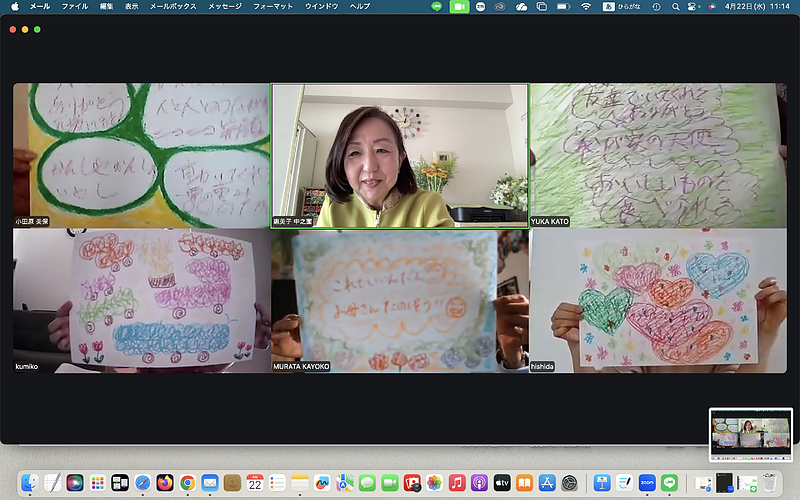
Task: Open the Safari icon in the Dock
Action: (143, 483)
